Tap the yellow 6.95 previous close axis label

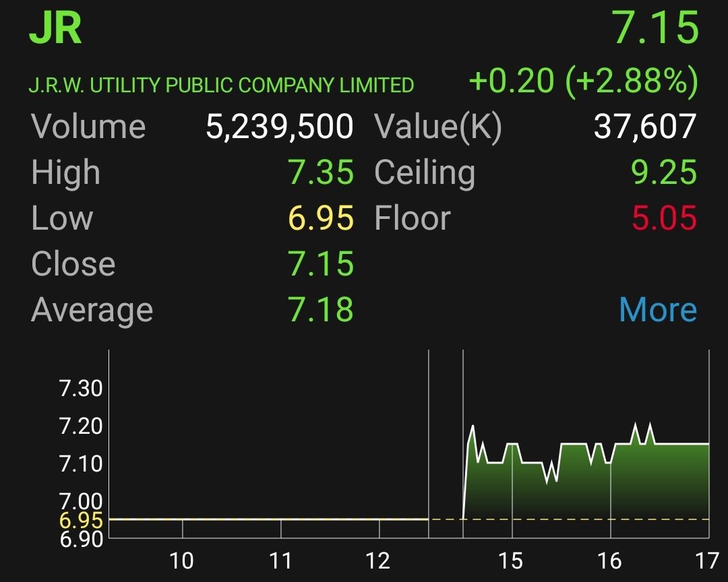(x=81, y=520)
